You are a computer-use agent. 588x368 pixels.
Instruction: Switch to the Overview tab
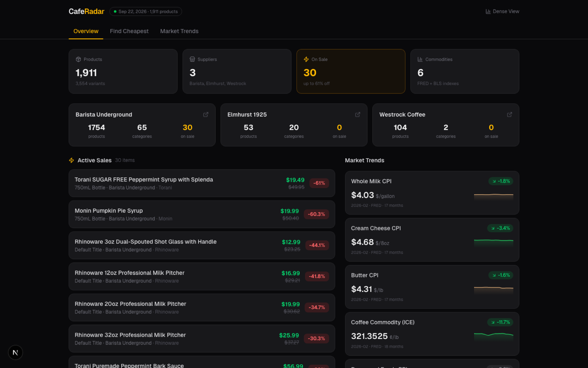(86, 31)
